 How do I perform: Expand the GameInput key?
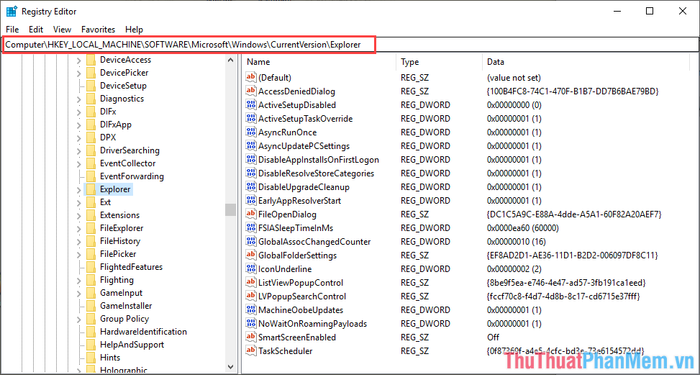point(79,293)
